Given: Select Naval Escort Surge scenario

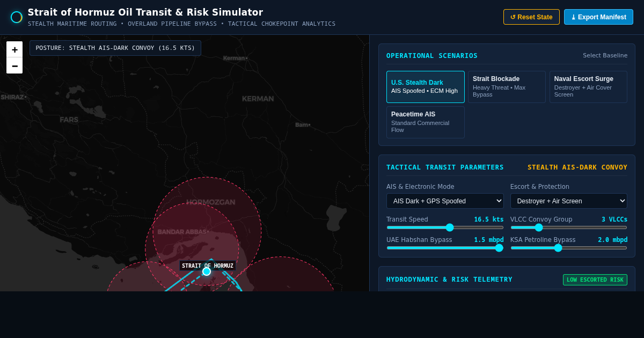Looking at the screenshot, I should tap(588, 87).
